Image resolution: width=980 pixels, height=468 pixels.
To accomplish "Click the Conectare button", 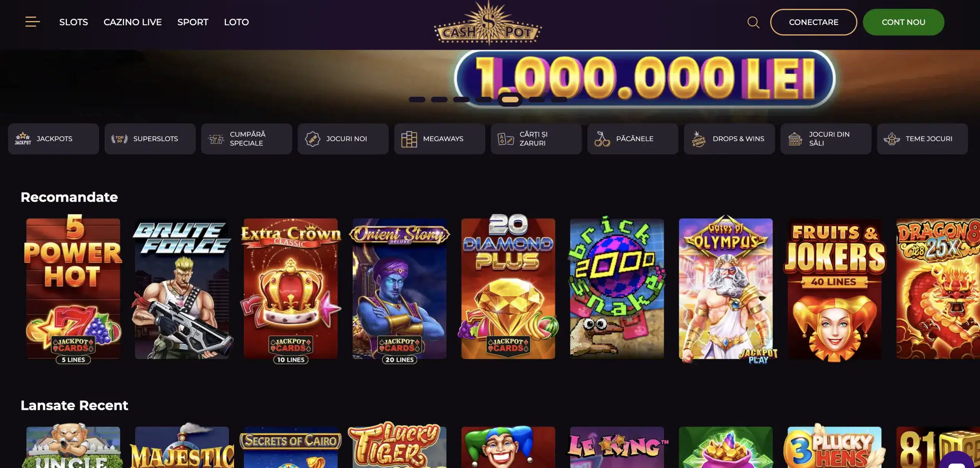I will pyautogui.click(x=813, y=22).
